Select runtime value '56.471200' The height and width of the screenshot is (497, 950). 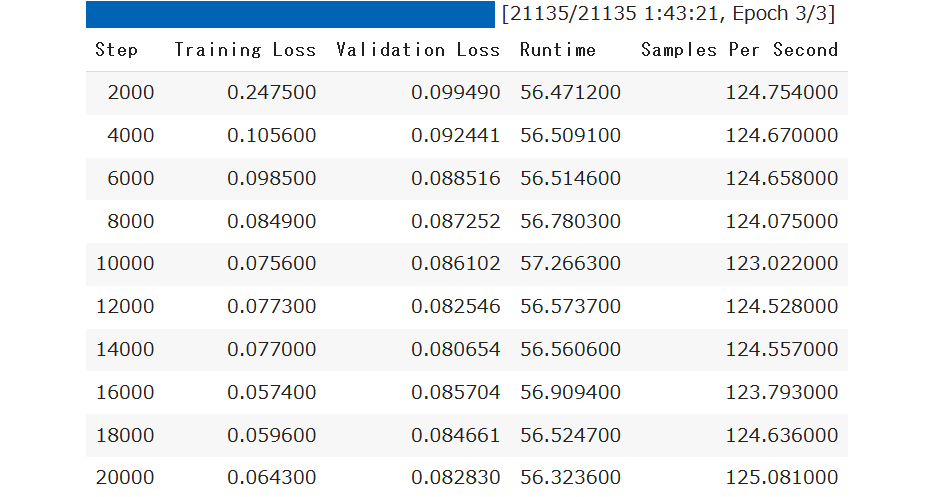pyautogui.click(x=570, y=93)
